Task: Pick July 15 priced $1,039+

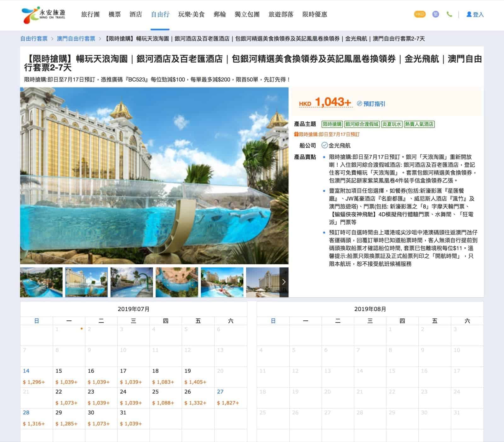Action: (69, 377)
